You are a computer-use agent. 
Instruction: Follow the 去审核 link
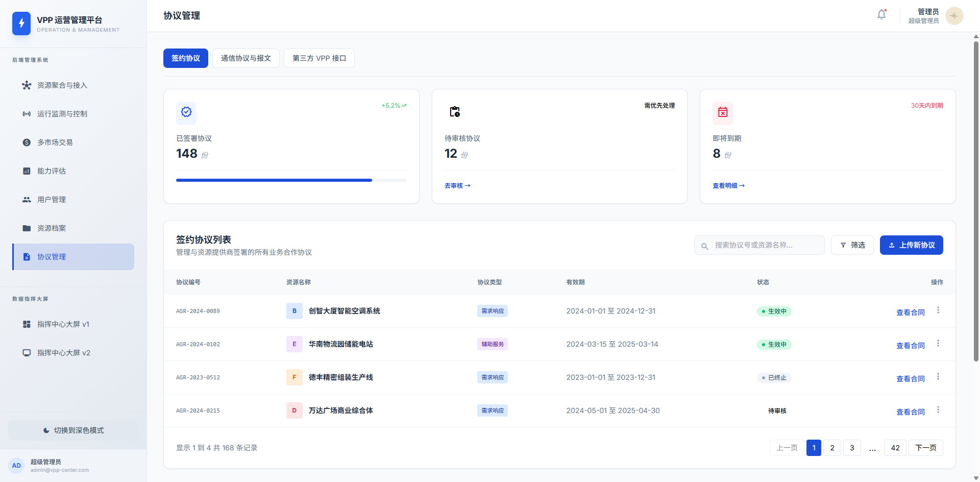click(457, 186)
